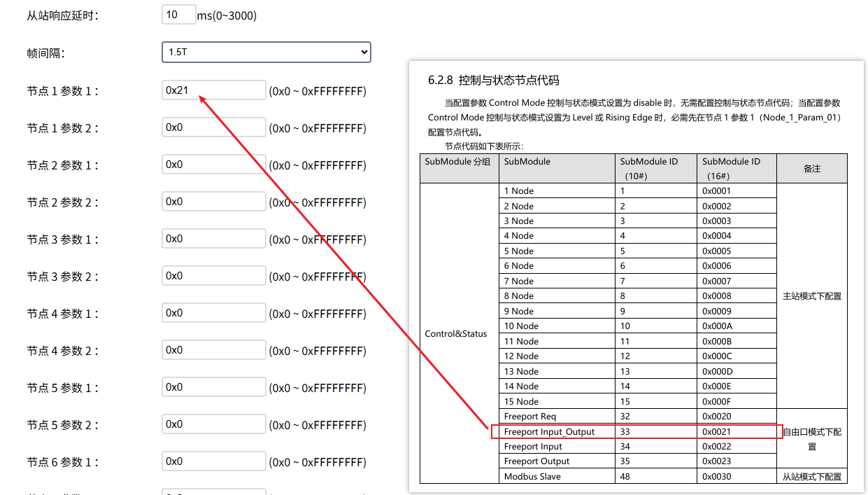Image resolution: width=868 pixels, height=495 pixels.
Task: Click the 6.2.8 section heading
Action: coord(494,81)
